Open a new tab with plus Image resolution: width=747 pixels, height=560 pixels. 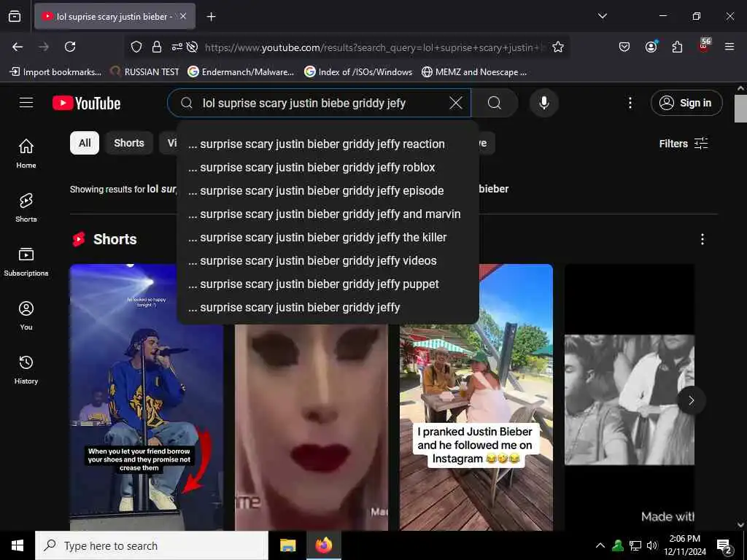pos(211,17)
